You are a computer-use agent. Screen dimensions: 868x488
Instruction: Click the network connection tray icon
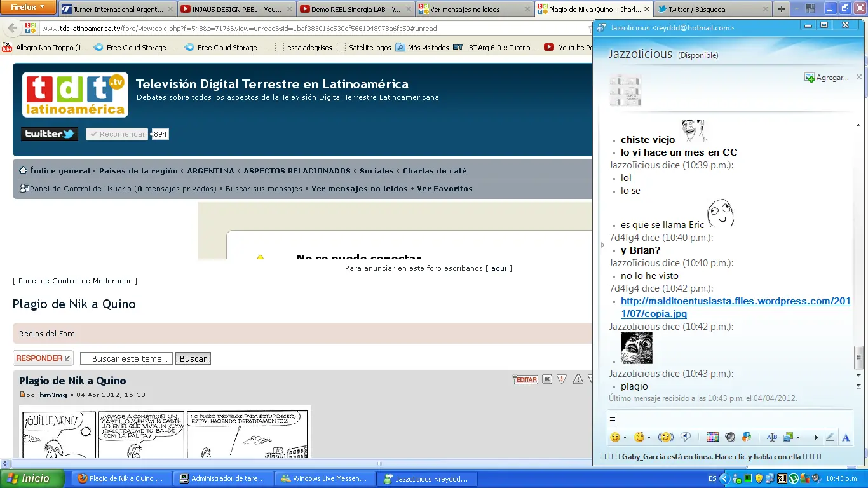(x=770, y=478)
